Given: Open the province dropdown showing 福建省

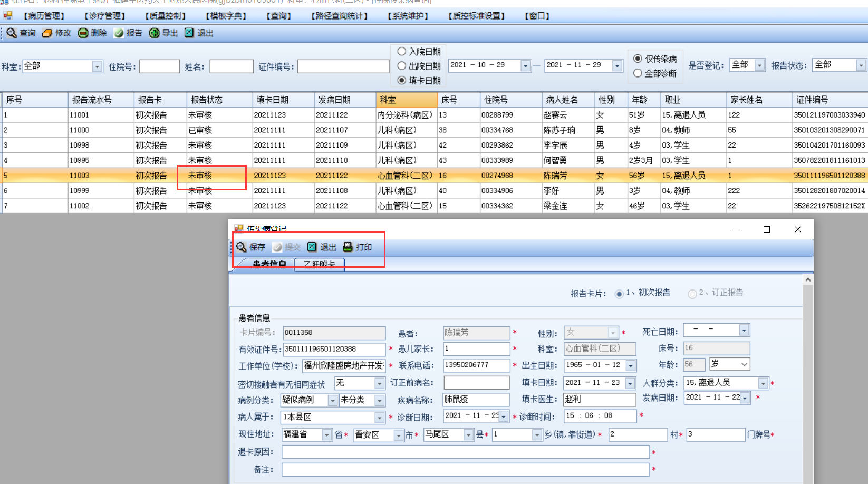Looking at the screenshot, I should tap(327, 435).
